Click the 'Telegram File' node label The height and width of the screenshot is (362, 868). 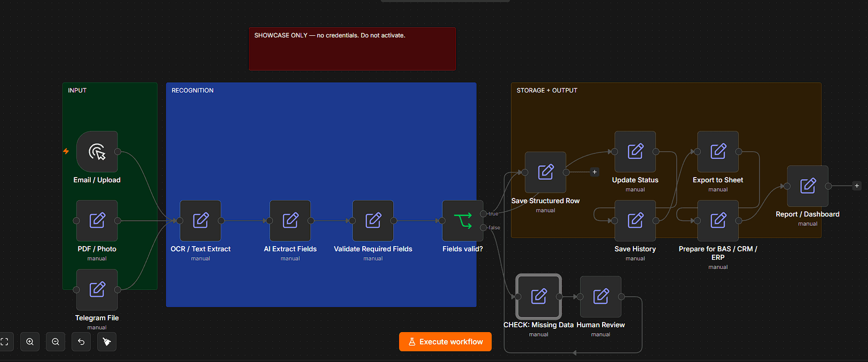(97, 318)
